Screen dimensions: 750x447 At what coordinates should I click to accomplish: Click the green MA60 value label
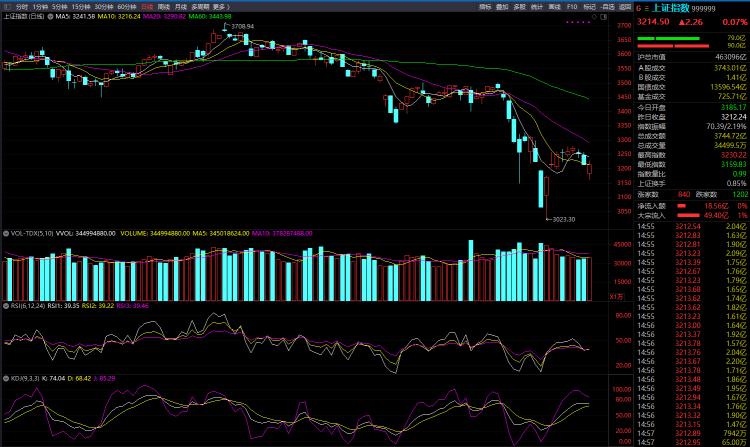click(x=210, y=16)
